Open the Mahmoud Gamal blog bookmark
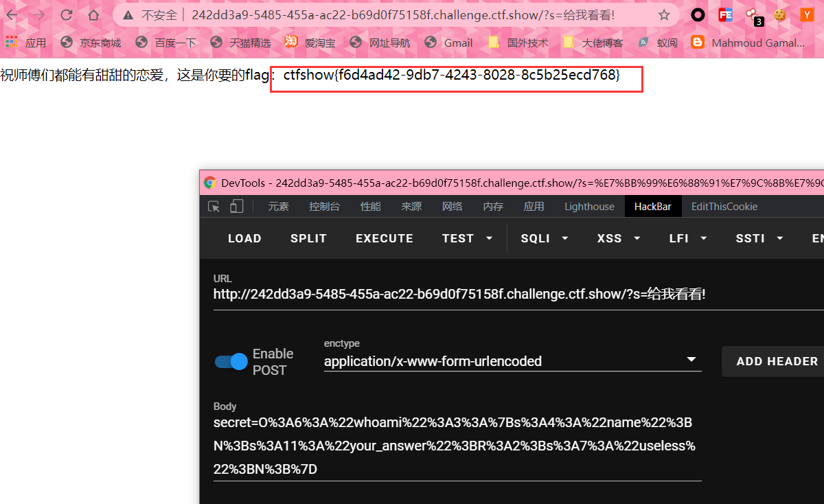The width and height of the screenshot is (824, 504). click(x=748, y=43)
